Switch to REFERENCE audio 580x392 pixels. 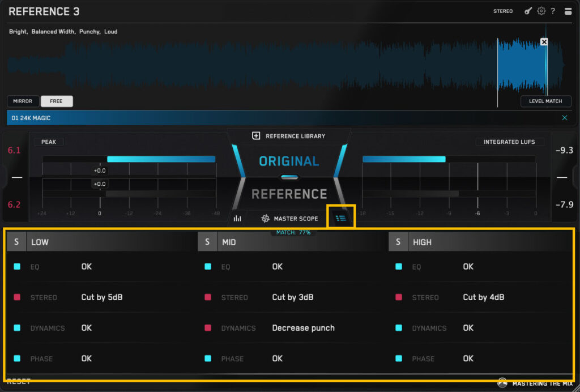pyautogui.click(x=289, y=194)
